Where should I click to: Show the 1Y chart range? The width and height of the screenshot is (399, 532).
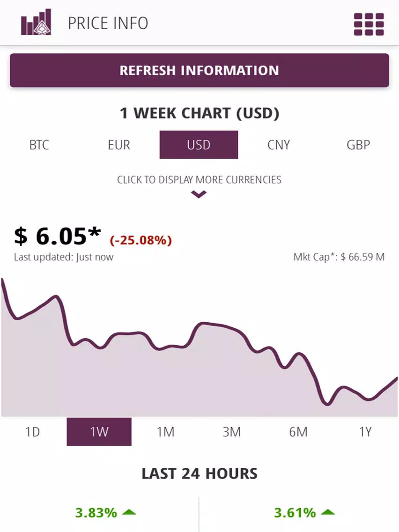[x=365, y=432]
